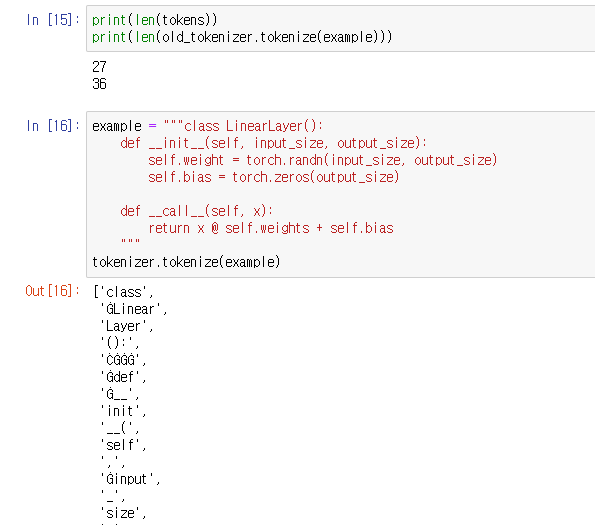
Task: Click the tokenizer.tokenize(example) line
Action: [x=186, y=262]
